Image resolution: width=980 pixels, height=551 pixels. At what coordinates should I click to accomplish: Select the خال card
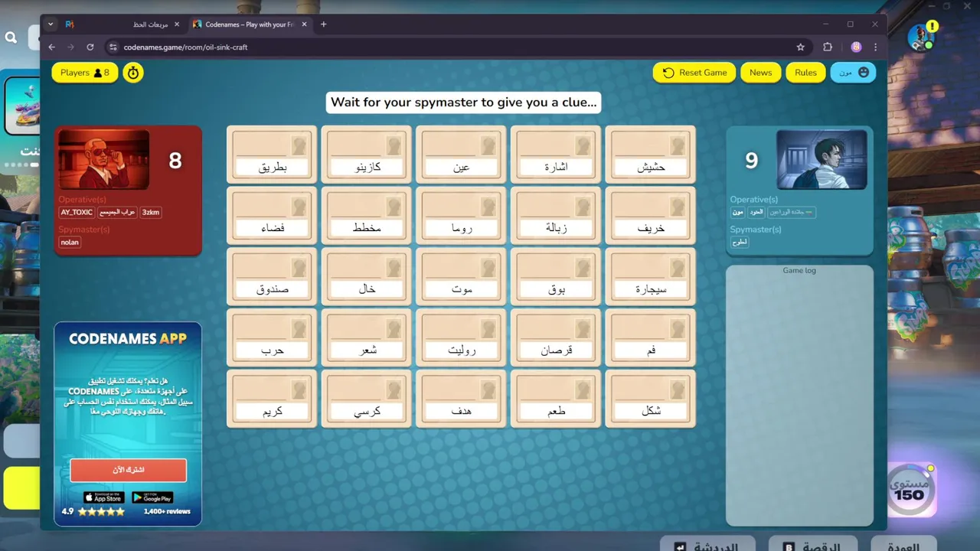367,276
